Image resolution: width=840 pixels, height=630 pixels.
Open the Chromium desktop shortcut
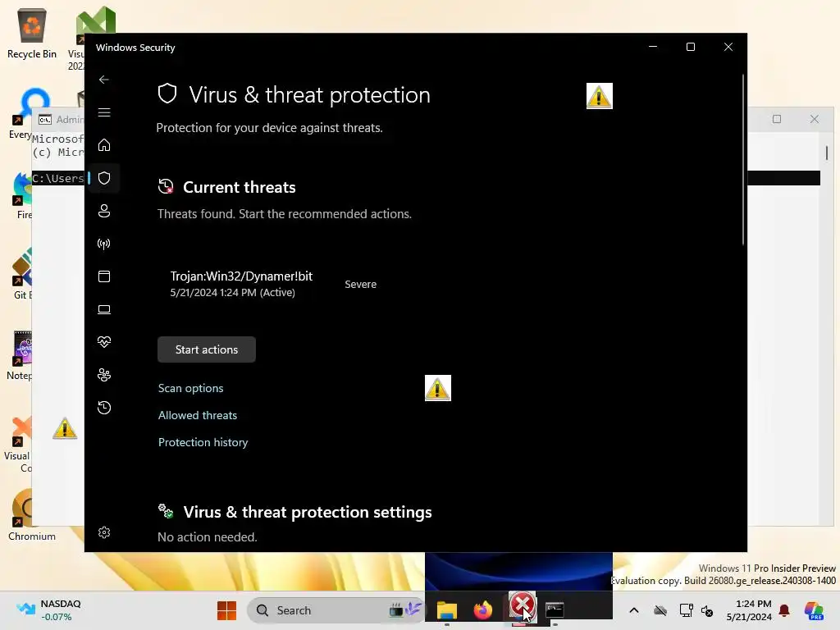(32, 515)
